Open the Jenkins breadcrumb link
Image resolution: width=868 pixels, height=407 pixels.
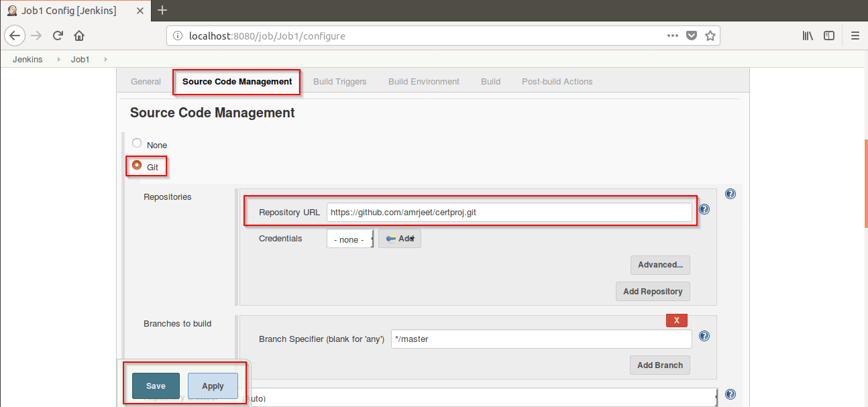pyautogui.click(x=28, y=60)
